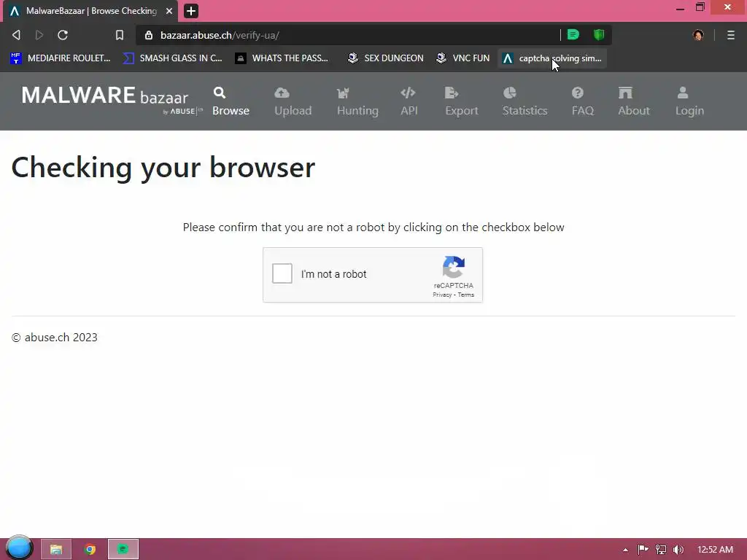Open SMASH GLASS IN C... bookmark
The image size is (747, 560).
[172, 58]
